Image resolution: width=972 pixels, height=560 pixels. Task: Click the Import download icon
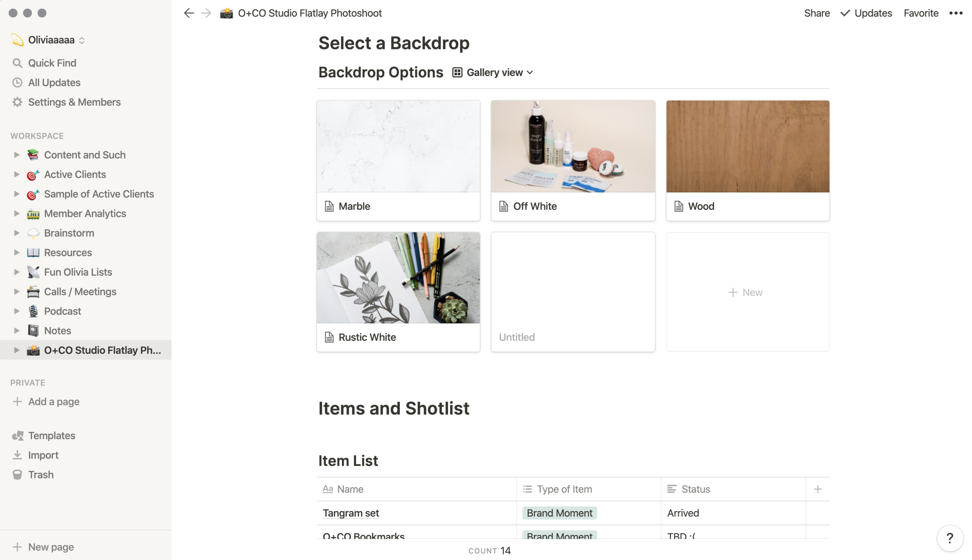[17, 455]
